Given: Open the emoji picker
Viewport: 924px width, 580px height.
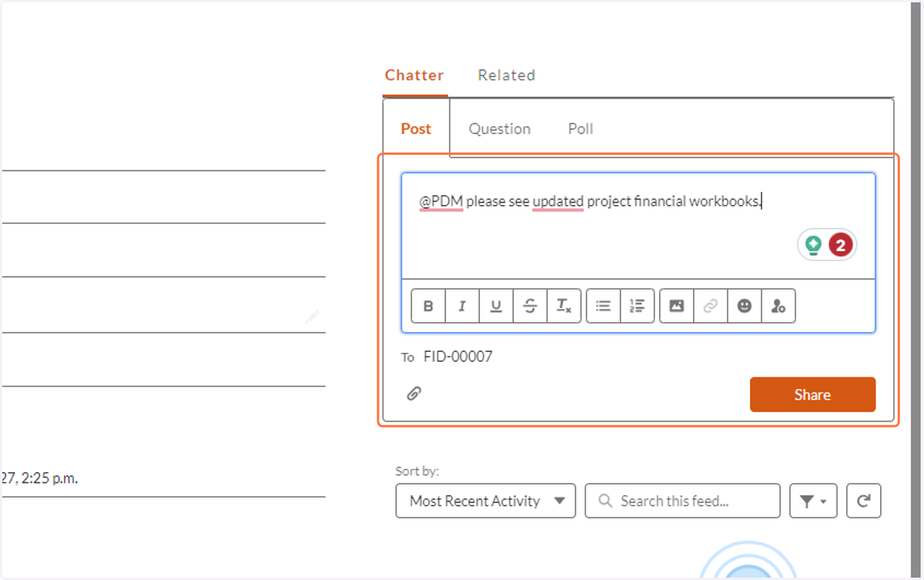Looking at the screenshot, I should click(744, 306).
